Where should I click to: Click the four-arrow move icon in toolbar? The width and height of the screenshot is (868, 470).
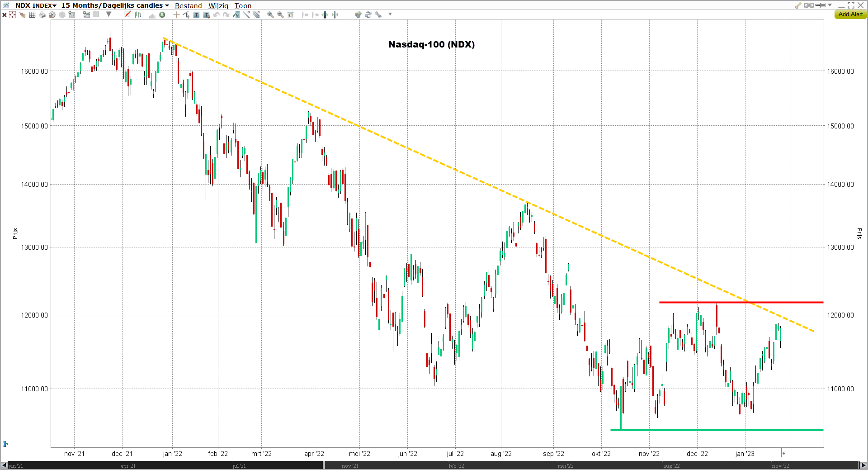pos(12,15)
